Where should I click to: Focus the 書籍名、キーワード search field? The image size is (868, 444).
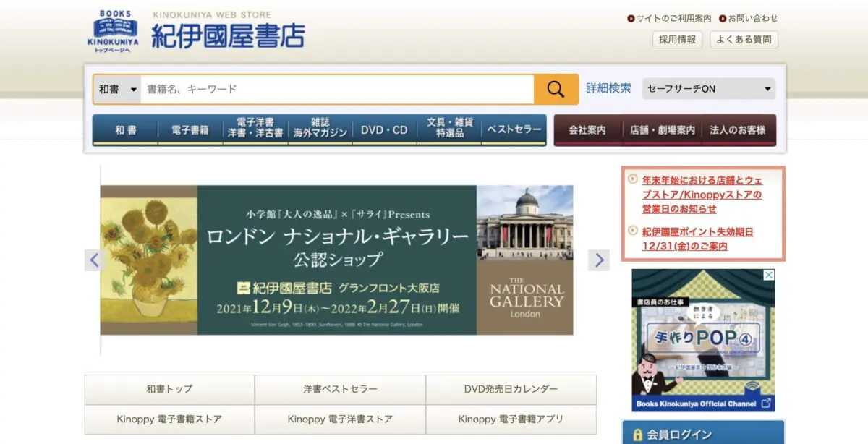point(337,89)
